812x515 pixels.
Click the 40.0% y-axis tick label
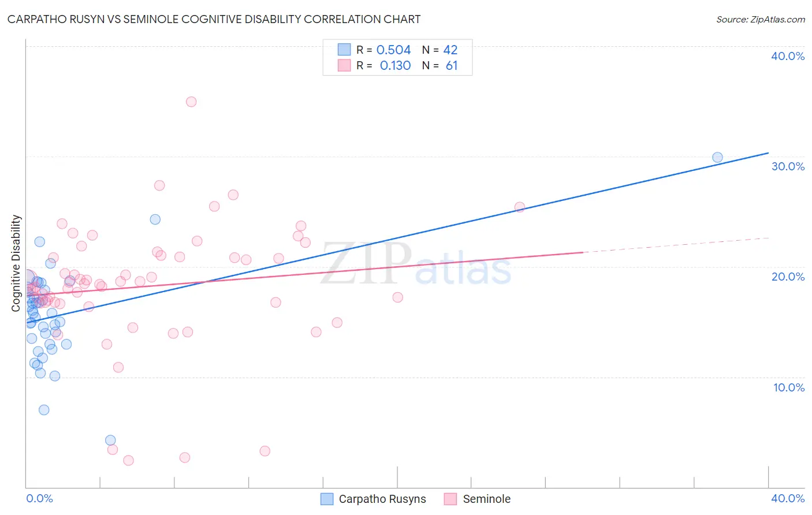[x=788, y=56]
